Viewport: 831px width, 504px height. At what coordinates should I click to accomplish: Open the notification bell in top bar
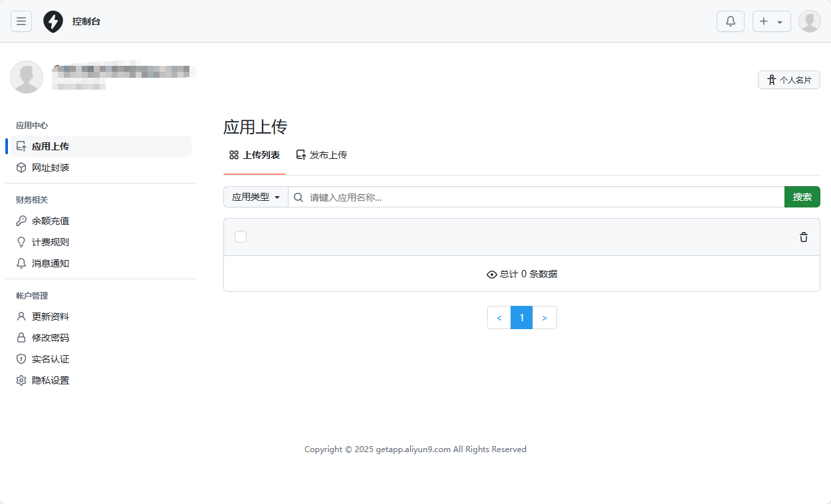pos(730,21)
